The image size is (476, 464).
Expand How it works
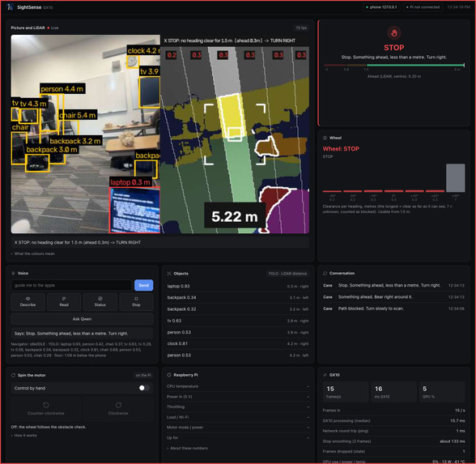(23, 435)
